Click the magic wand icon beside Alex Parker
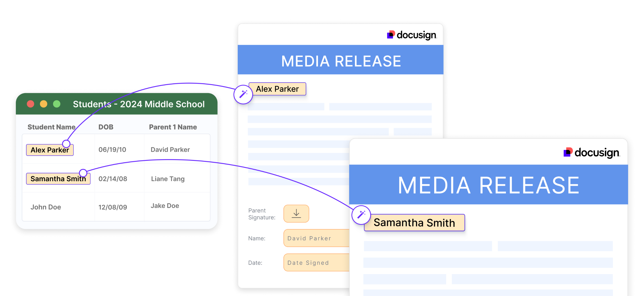The height and width of the screenshot is (296, 644). click(243, 94)
